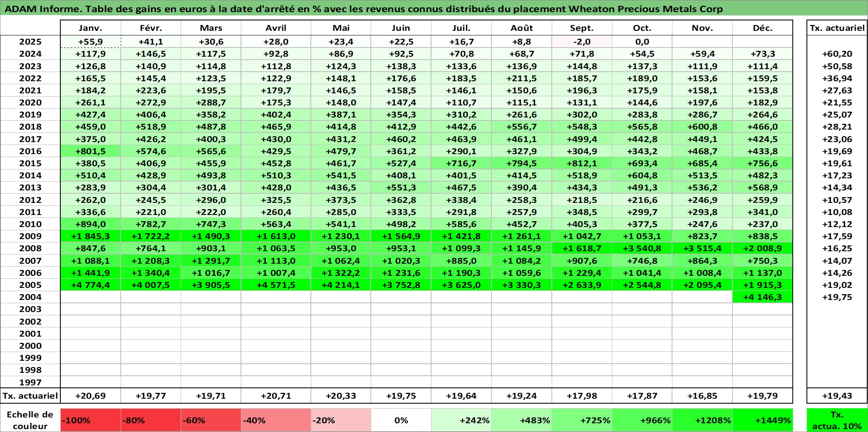Click the cell showing +568,9

[762, 187]
